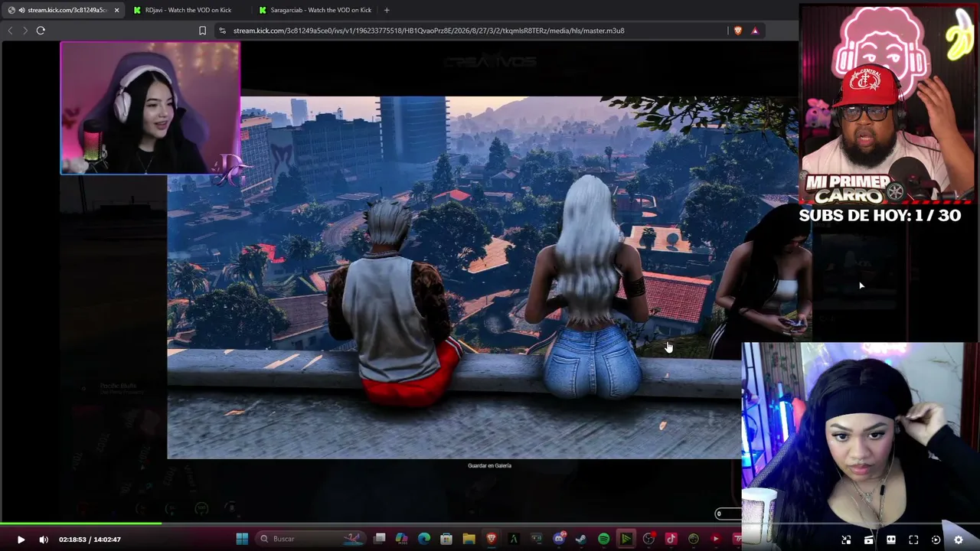Click the Guardar en Galería label
This screenshot has width=980, height=551.
tap(489, 465)
